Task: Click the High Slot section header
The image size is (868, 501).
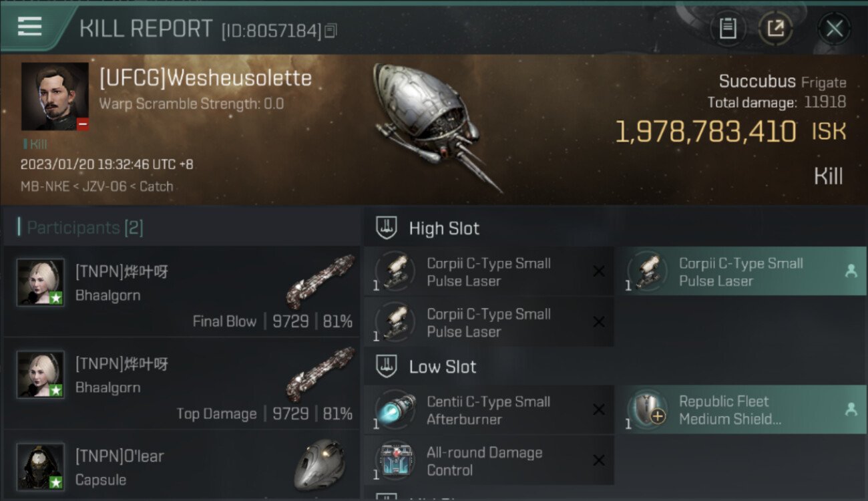Action: pyautogui.click(x=444, y=228)
